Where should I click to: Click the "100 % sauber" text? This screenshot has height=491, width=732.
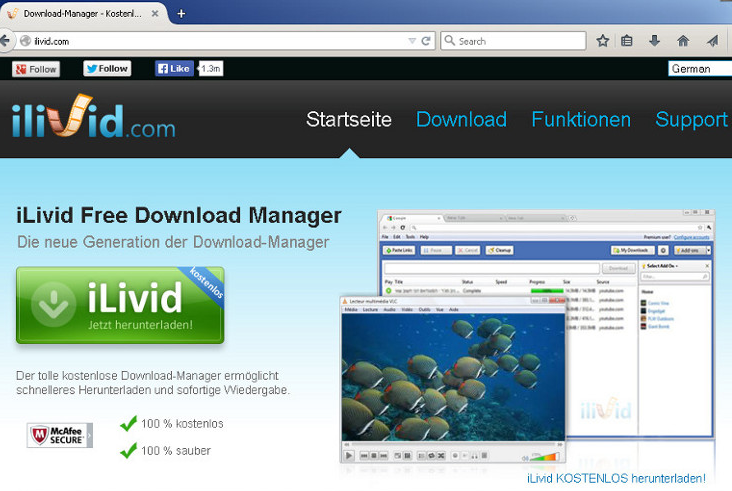coord(176,451)
